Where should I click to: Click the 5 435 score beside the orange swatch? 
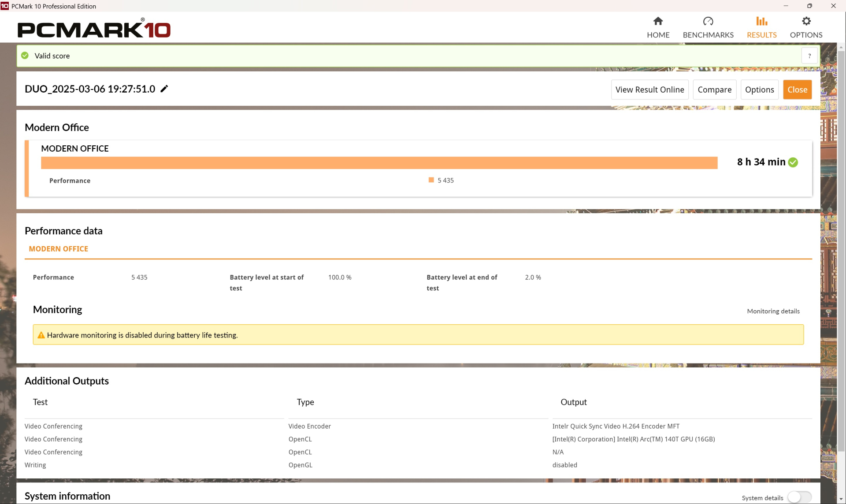(445, 180)
